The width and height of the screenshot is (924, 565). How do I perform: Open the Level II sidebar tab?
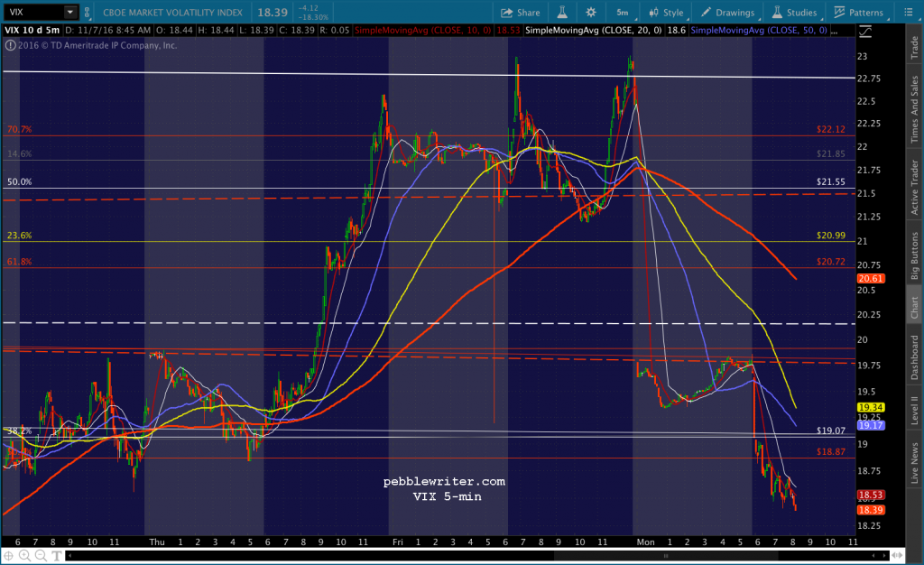click(x=915, y=410)
